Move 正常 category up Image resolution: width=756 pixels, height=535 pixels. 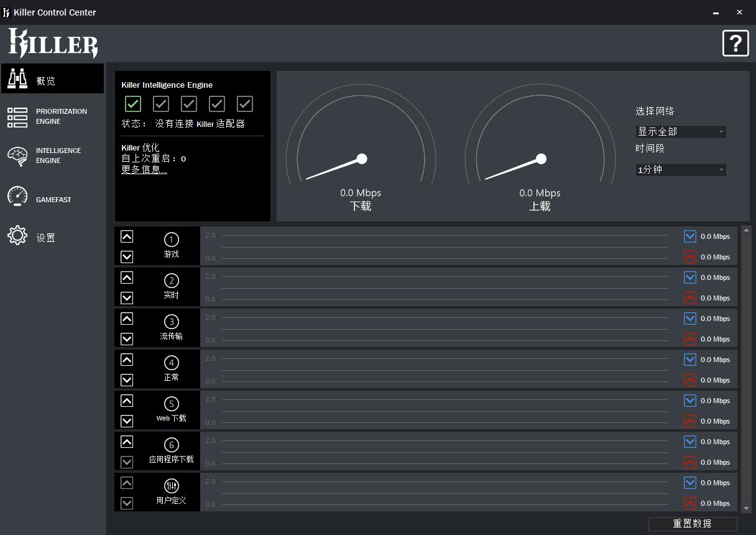127,360
